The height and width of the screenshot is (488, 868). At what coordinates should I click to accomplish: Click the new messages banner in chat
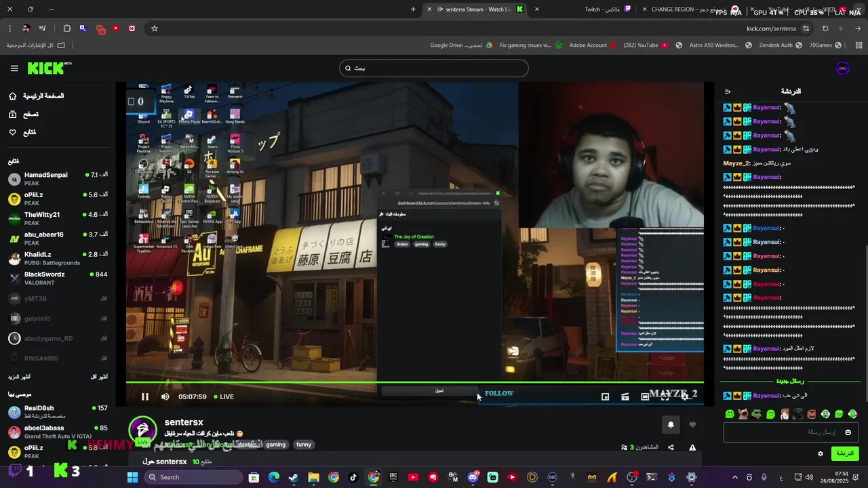790,381
